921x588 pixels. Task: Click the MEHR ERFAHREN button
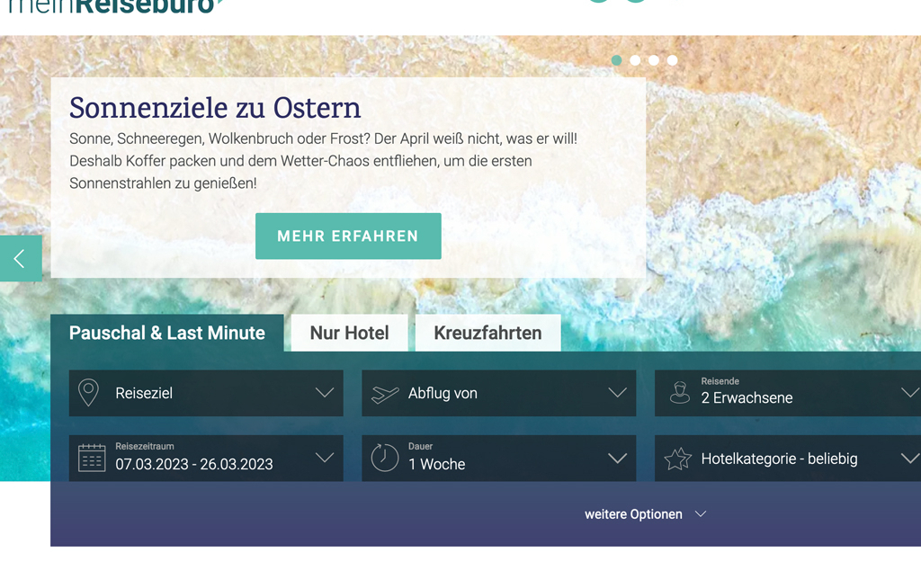pos(348,236)
